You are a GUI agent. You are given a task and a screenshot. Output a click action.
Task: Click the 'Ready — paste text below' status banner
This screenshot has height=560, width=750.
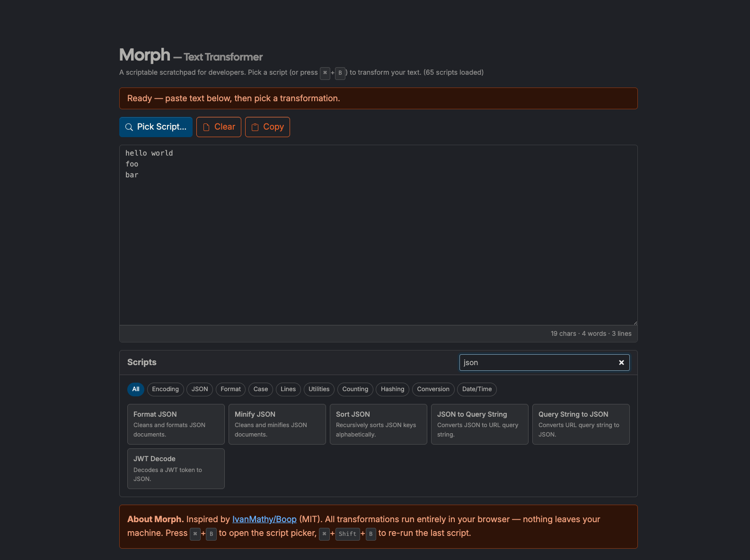[379, 98]
